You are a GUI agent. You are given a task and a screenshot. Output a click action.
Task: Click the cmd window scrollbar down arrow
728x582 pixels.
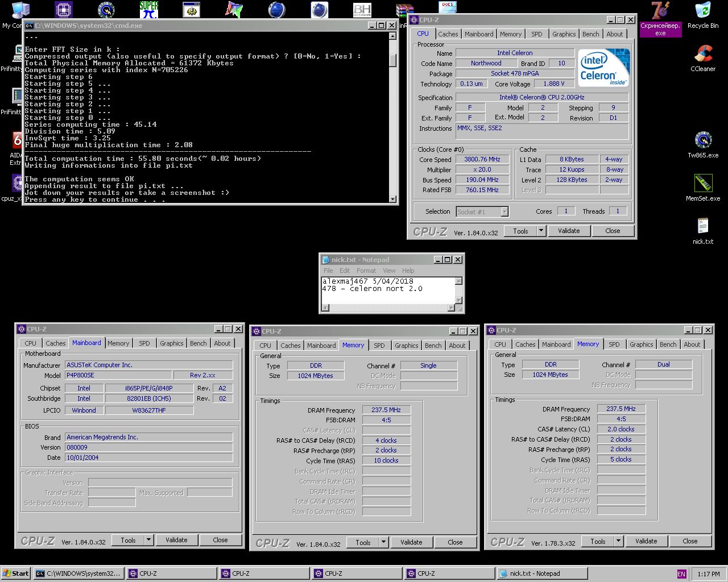[x=392, y=199]
